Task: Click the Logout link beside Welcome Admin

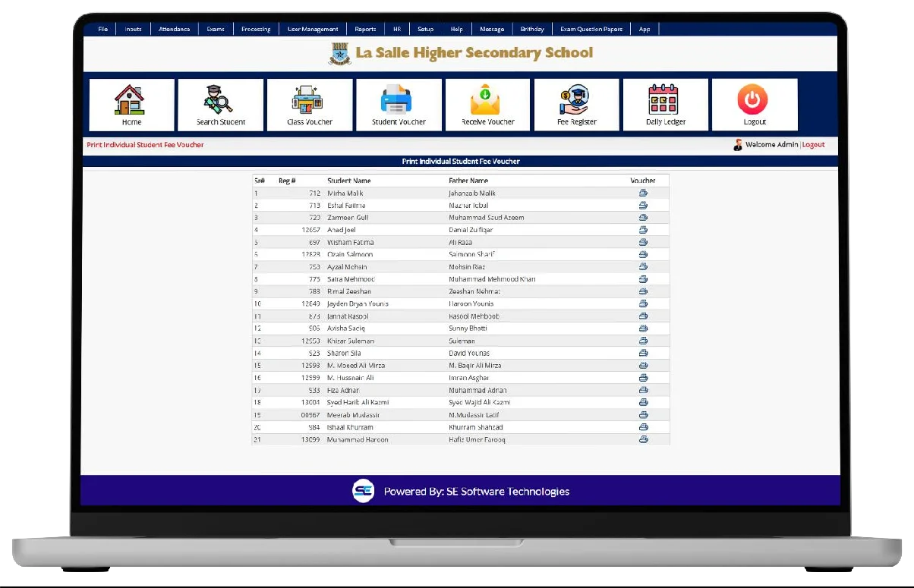Action: point(813,145)
